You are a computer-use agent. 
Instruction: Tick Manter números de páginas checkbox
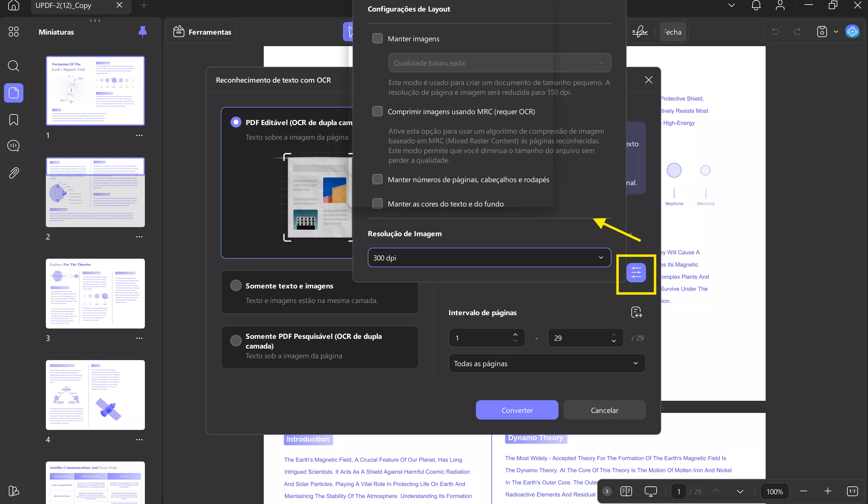pyautogui.click(x=378, y=179)
